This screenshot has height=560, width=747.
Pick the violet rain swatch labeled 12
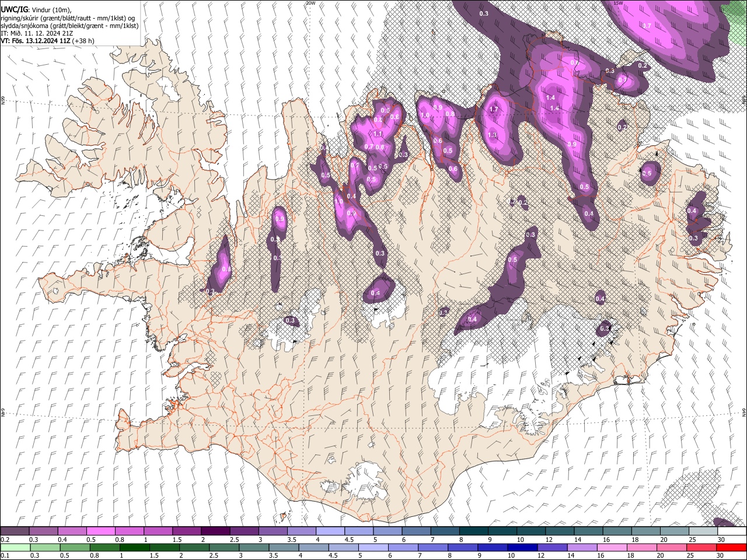[x=552, y=547]
